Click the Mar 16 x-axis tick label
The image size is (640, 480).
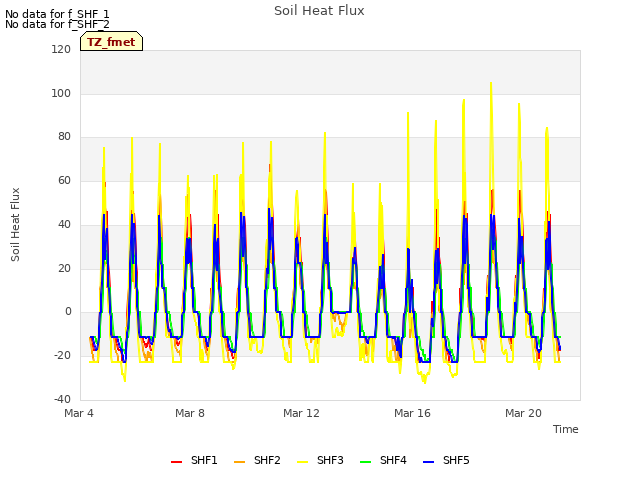pyautogui.click(x=412, y=413)
